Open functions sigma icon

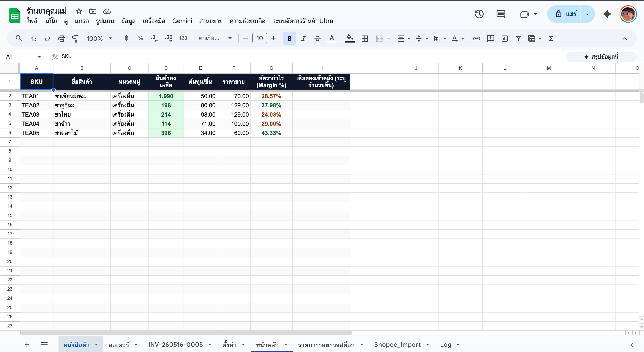[x=551, y=38]
